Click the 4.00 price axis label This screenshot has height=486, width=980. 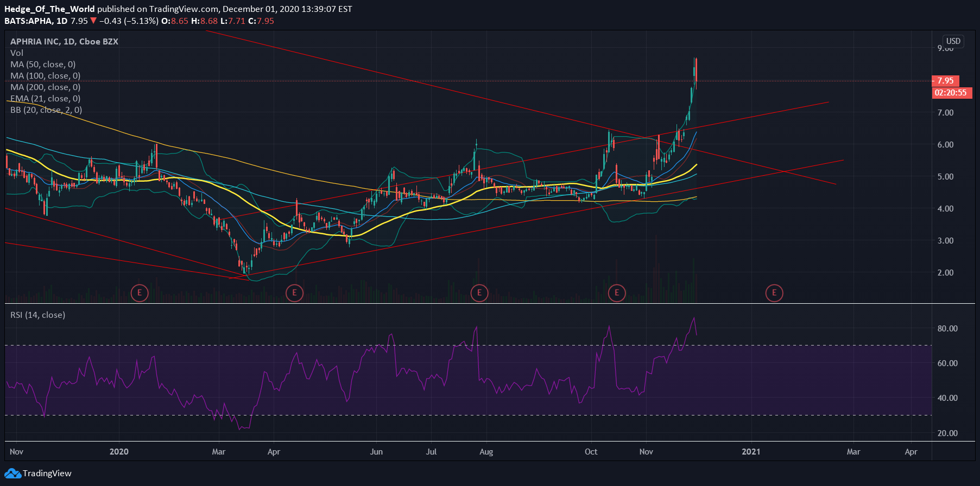[945, 208]
